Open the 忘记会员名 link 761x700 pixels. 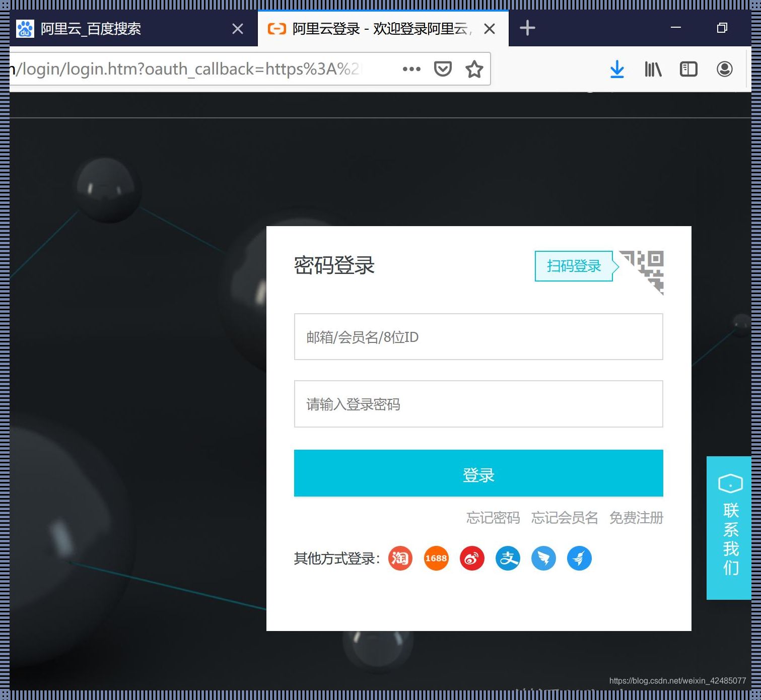(565, 518)
